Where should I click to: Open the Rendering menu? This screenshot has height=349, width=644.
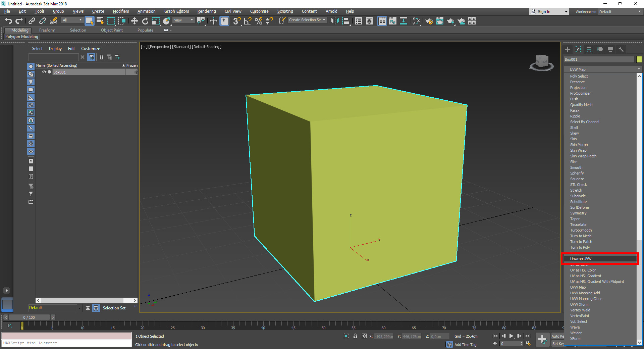pos(206,11)
